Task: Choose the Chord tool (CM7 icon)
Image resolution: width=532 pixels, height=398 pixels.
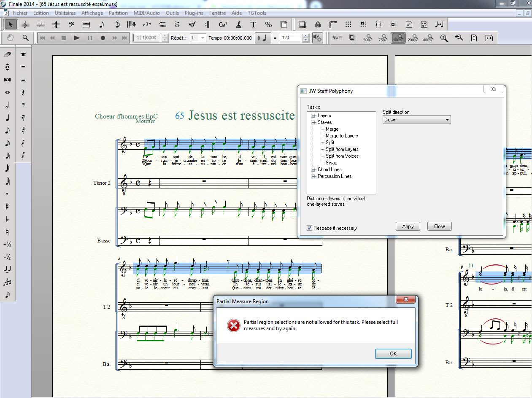Action: (223, 24)
